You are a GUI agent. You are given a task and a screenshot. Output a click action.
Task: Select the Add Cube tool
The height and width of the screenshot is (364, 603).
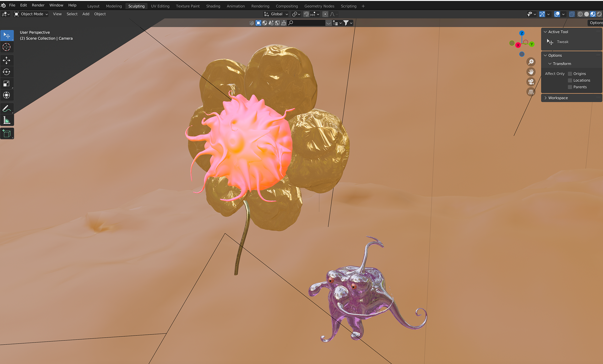pos(7,134)
